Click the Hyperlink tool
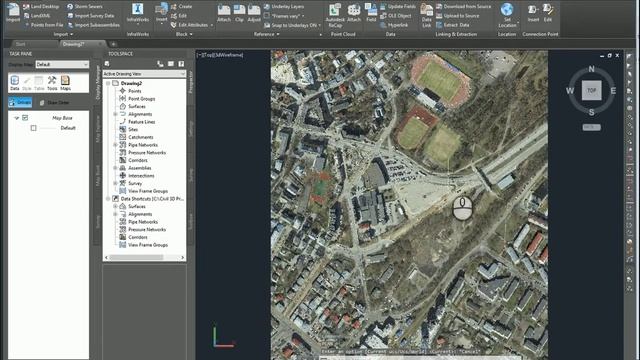Screen dimensions: 640x360 [394, 25]
